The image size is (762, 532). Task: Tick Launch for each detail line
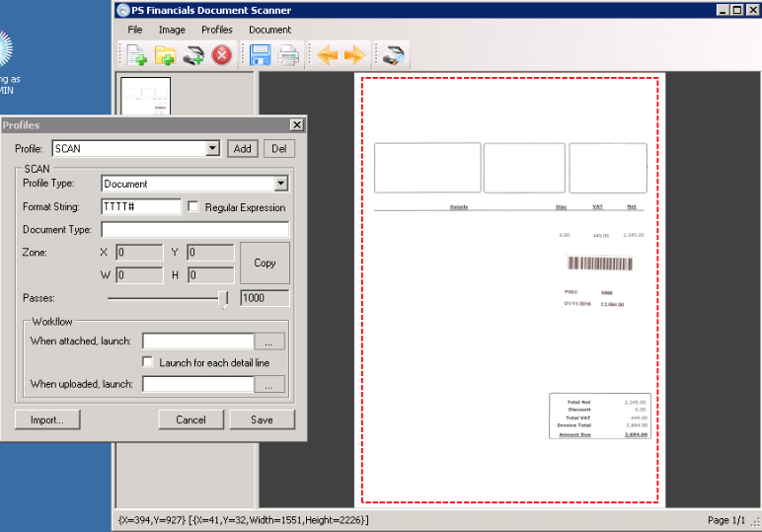148,363
